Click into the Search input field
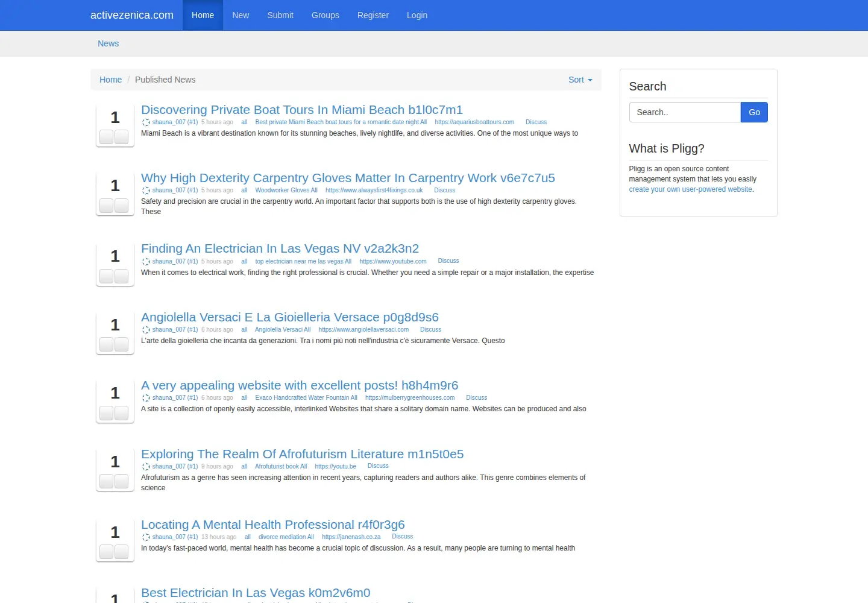Viewport: 868px width, 603px height. [x=685, y=112]
